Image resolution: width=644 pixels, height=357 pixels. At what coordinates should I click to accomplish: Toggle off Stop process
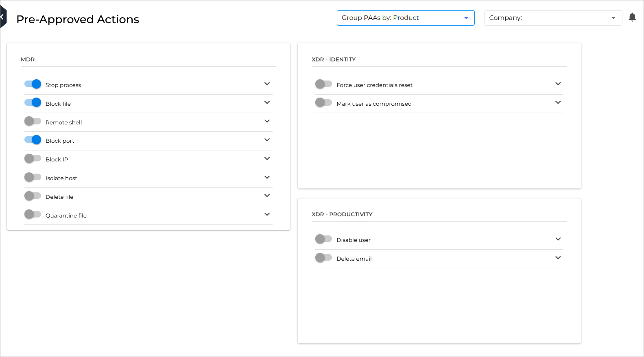point(33,84)
